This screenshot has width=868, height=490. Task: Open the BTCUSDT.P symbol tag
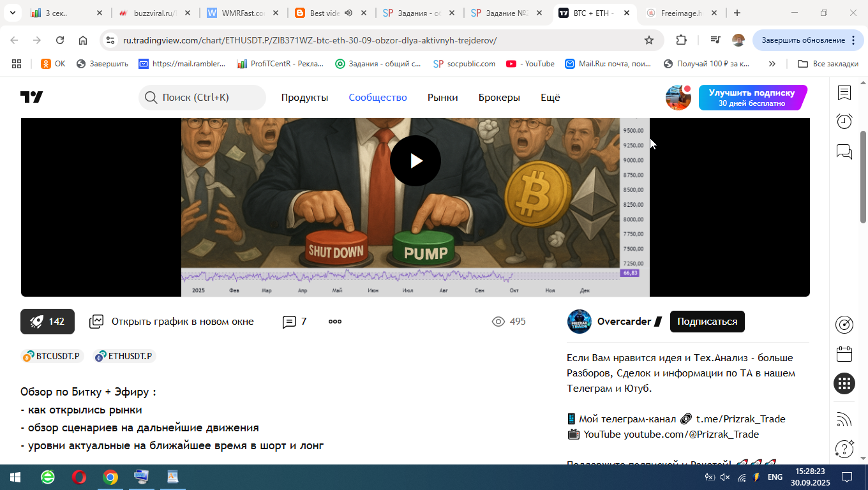tap(52, 356)
